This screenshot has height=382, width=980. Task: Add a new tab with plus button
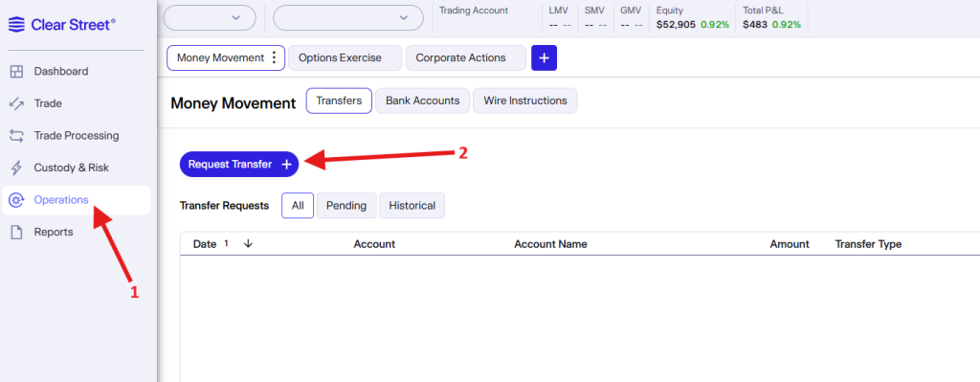544,57
